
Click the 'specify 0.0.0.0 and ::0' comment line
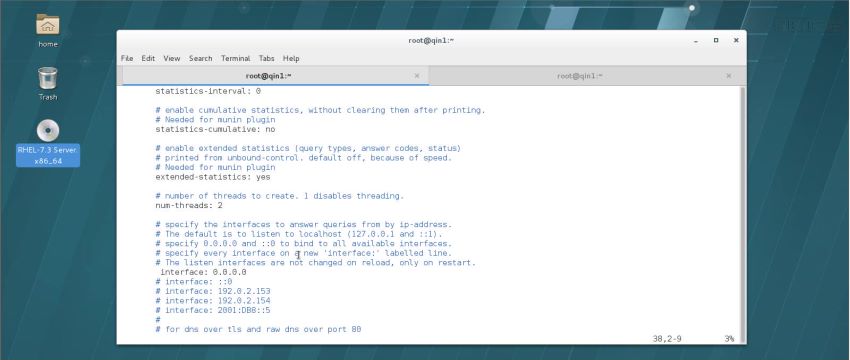point(303,243)
